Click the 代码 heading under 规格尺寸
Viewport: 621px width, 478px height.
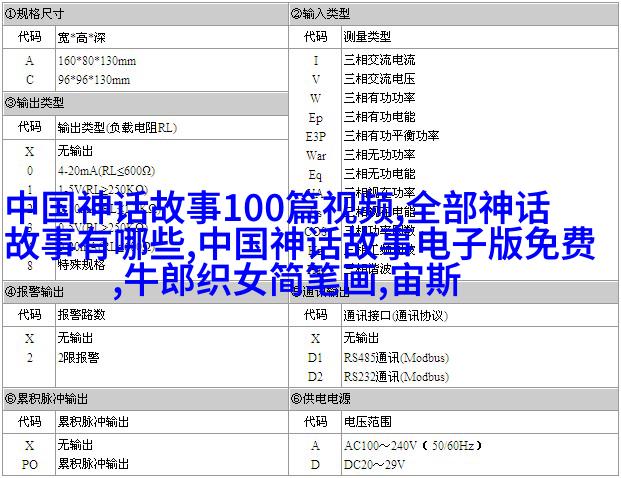point(30,37)
